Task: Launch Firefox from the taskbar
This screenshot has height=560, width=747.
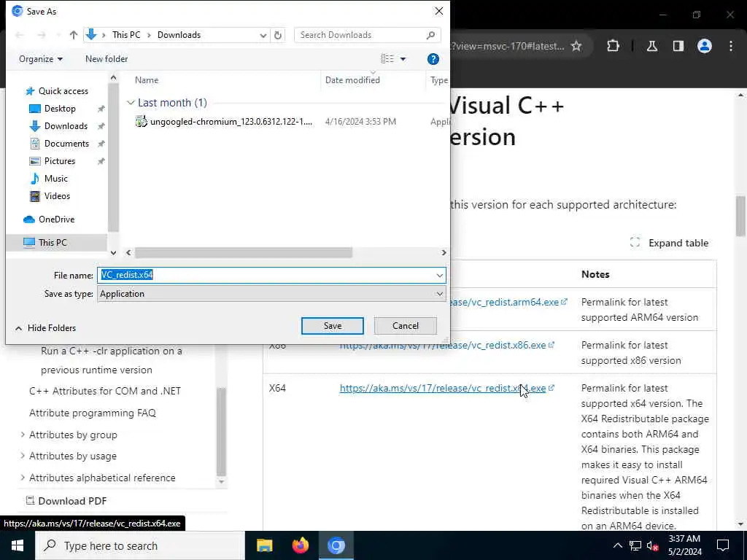Action: (300, 545)
